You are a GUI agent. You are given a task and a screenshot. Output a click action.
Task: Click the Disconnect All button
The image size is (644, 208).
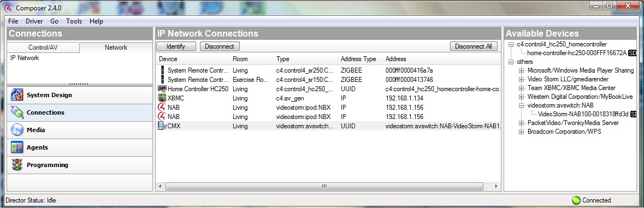(x=474, y=46)
